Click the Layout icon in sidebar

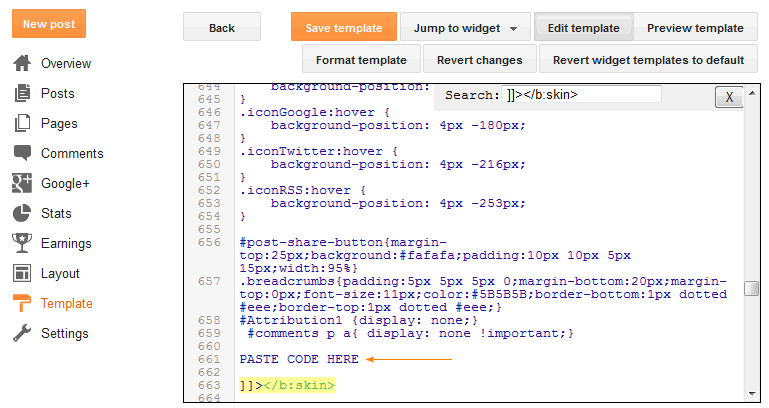pyautogui.click(x=22, y=273)
